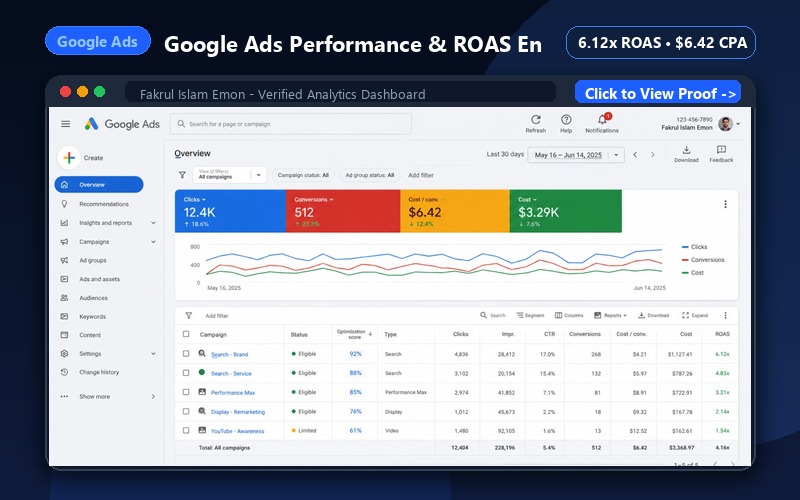Open Change history in the sidebar

(98, 372)
